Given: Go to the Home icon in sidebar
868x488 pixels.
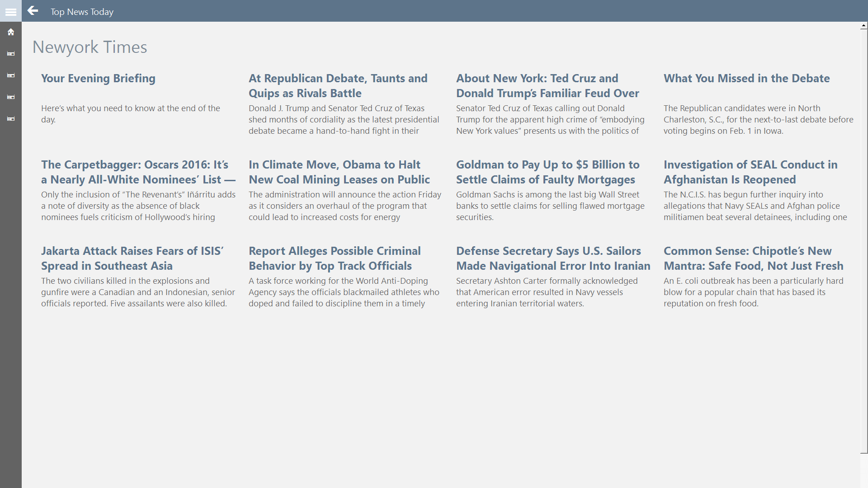Looking at the screenshot, I should (11, 32).
